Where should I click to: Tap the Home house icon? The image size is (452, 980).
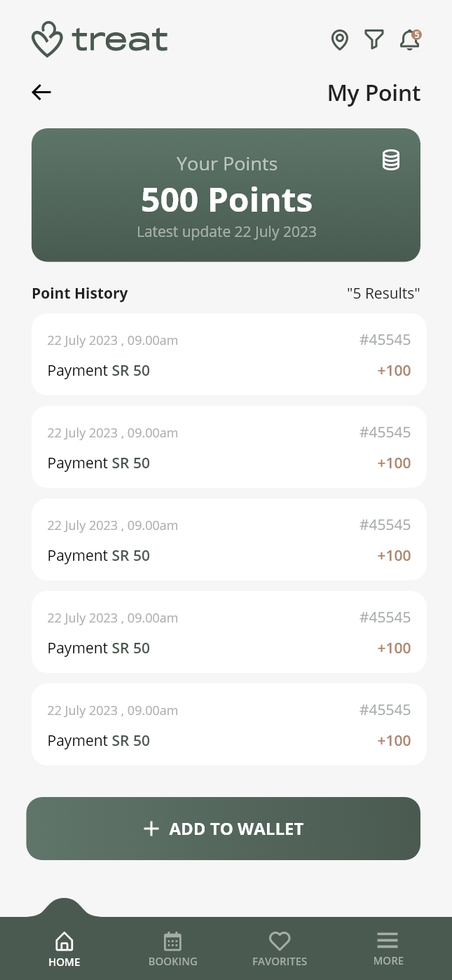[64, 941]
